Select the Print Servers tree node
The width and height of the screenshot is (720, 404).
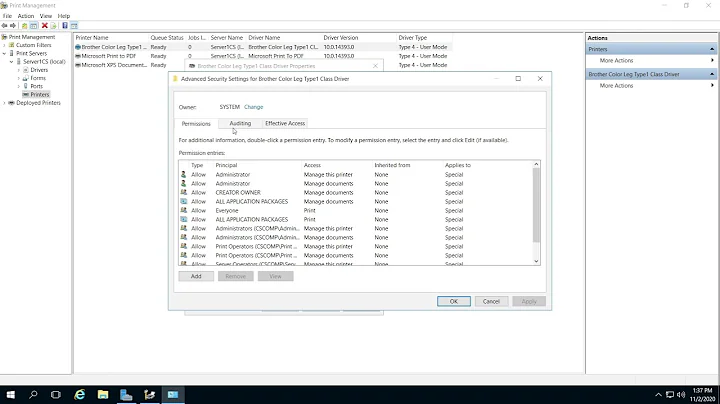click(x=31, y=53)
